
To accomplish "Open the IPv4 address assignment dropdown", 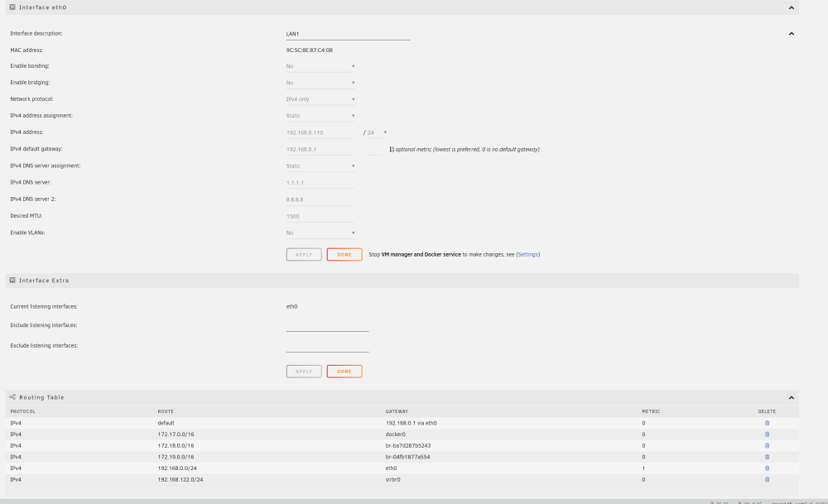I will [320, 116].
